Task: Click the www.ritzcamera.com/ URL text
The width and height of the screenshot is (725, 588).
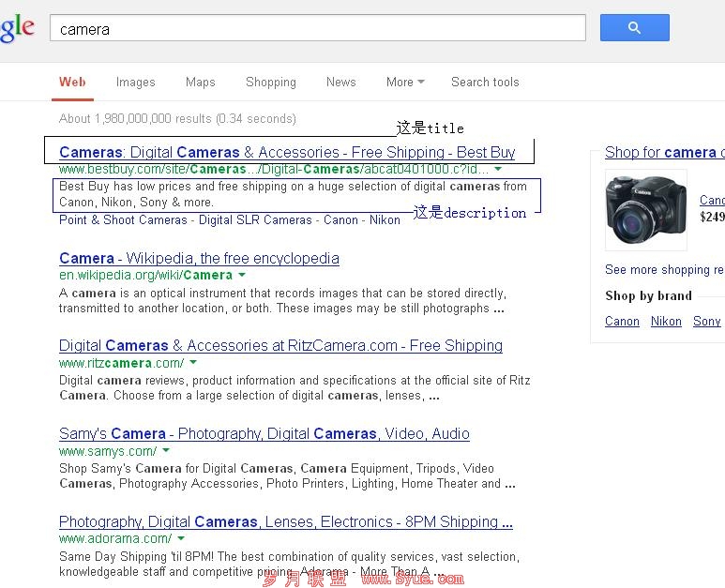Action: [x=122, y=363]
